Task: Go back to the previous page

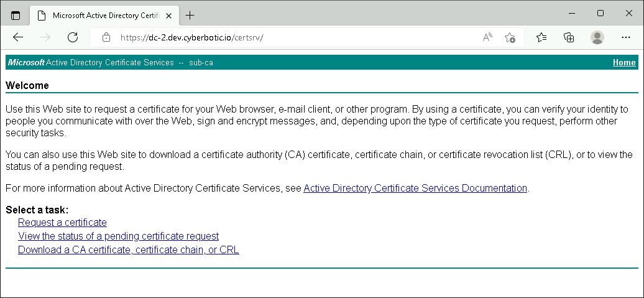Action: pos(18,37)
